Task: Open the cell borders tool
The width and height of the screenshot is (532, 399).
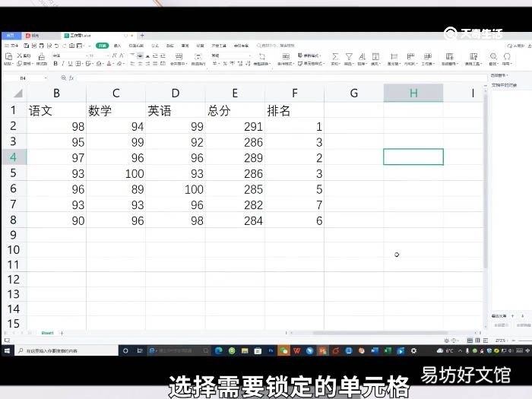Action: pos(78,63)
